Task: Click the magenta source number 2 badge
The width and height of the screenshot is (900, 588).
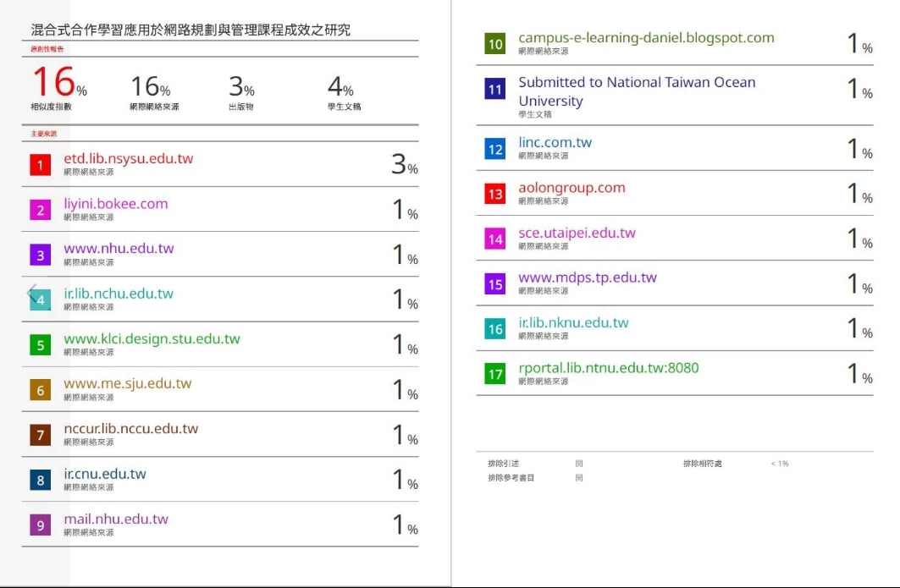Action: coord(40,210)
